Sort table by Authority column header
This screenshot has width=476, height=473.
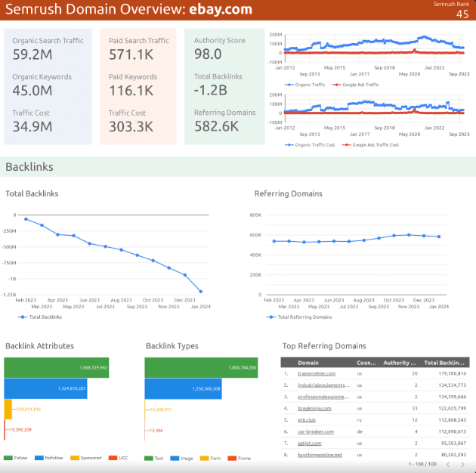click(400, 363)
